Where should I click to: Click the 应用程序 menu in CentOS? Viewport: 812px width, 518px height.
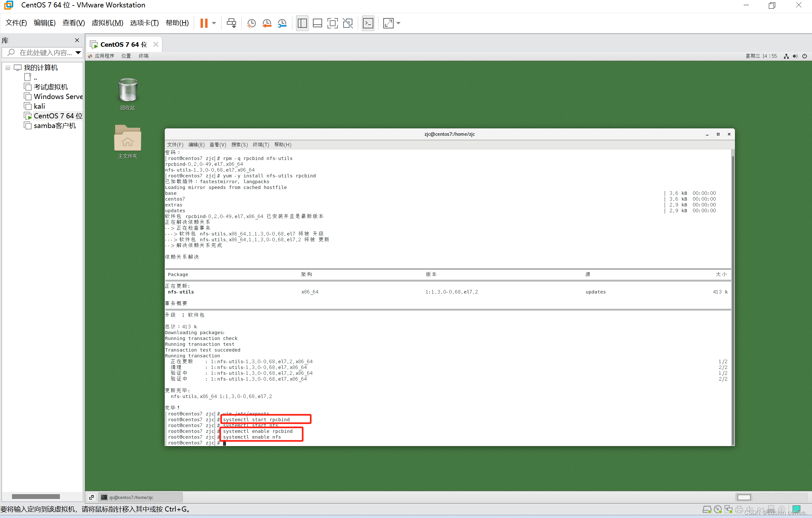pos(104,56)
